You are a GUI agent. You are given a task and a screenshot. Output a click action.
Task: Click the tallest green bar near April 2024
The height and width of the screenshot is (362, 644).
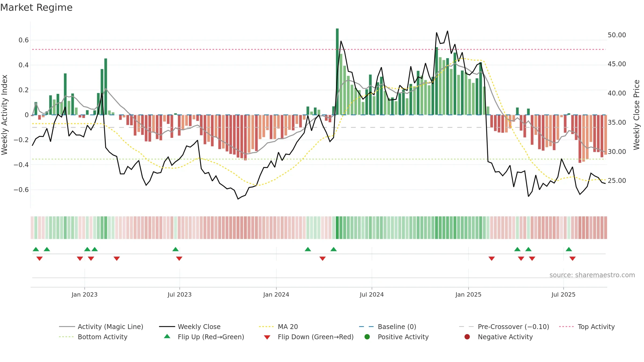coord(337,72)
